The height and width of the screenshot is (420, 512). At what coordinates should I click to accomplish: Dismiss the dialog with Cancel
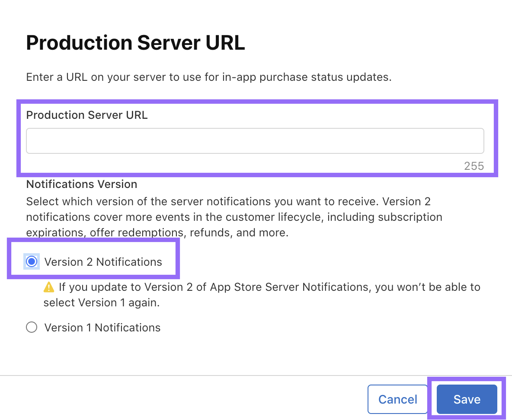397,399
